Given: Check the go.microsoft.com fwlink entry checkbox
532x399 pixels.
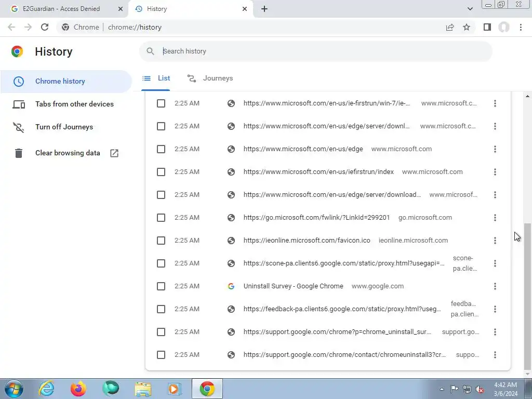Looking at the screenshot, I should [161, 218].
